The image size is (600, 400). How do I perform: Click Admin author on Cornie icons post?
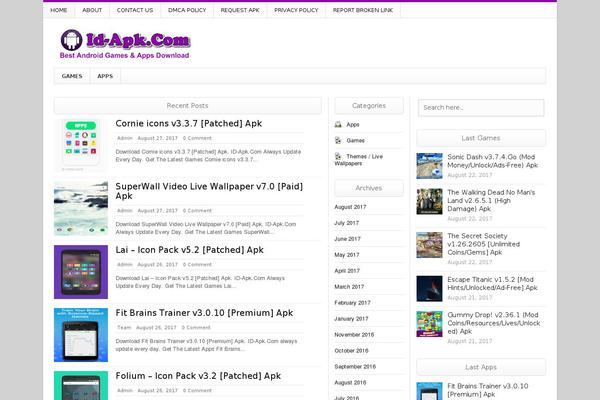pyautogui.click(x=125, y=138)
